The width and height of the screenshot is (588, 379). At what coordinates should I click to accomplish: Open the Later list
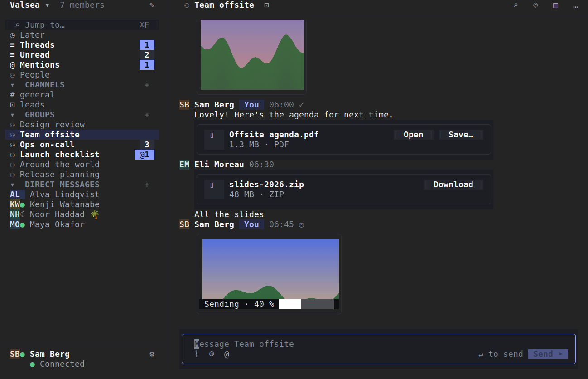[x=82, y=35]
